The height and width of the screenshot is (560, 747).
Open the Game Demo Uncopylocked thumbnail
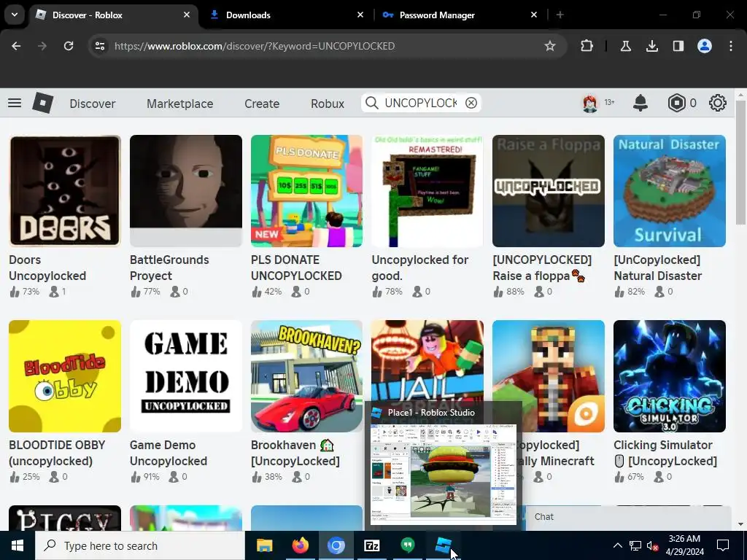pyautogui.click(x=186, y=376)
